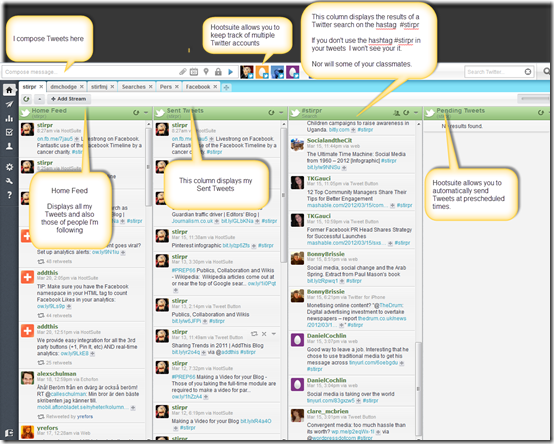554x444 pixels.
Task: Expand the tinyurl.com/83gzw5 link preview plus icon
Action: 358,401
